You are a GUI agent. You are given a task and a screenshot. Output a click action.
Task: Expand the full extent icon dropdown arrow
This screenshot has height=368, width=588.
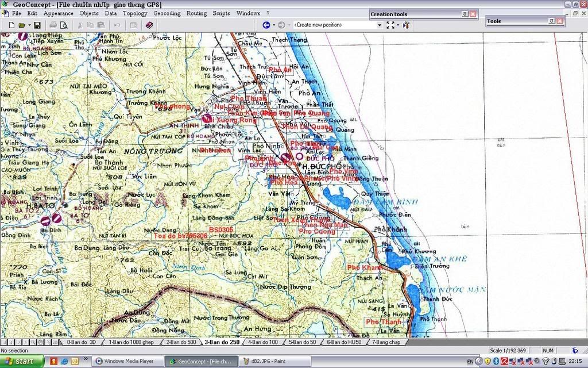[x=397, y=25]
